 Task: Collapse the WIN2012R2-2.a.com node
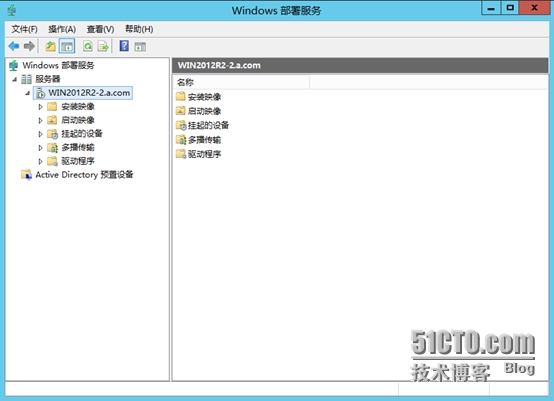28,93
